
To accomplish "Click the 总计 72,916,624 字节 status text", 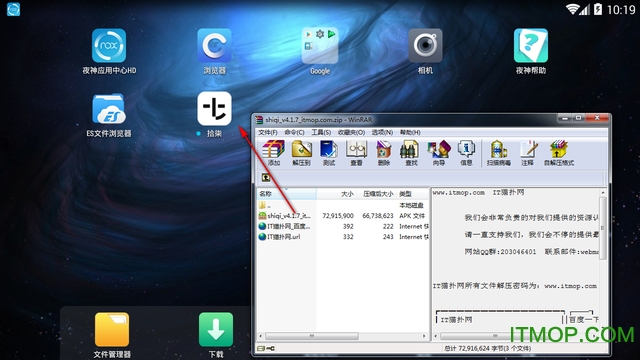I will pos(487,348).
